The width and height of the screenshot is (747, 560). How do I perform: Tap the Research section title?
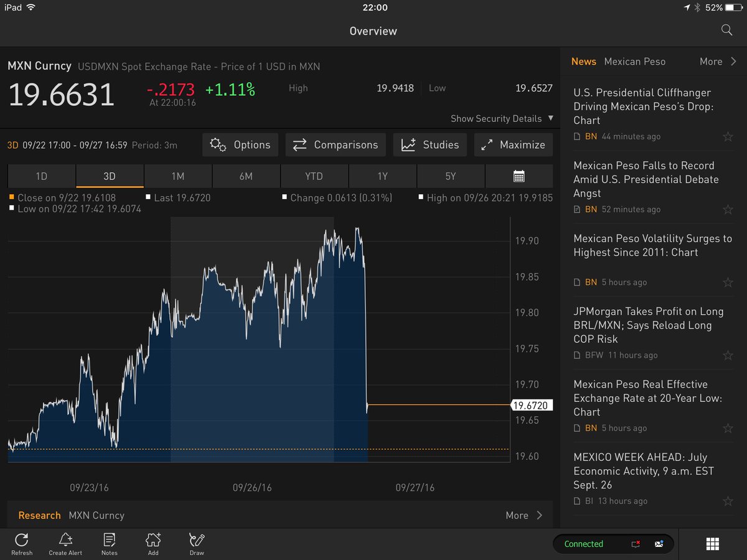click(39, 515)
